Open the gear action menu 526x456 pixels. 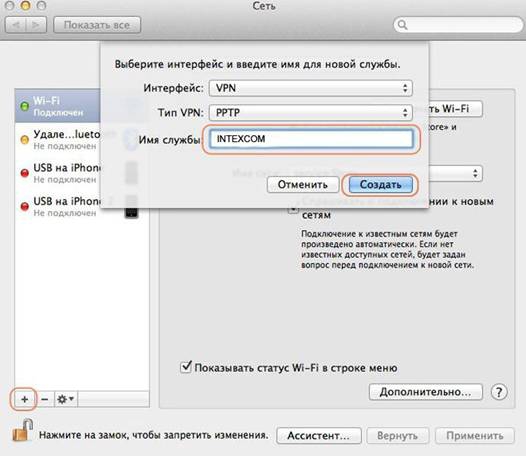pos(66,399)
